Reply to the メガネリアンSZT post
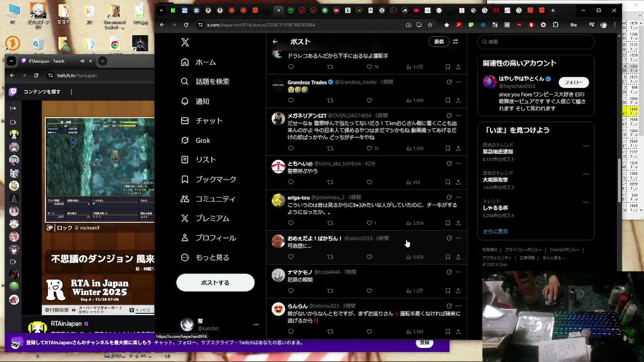Screen dimensions: 644x362 point(291,148)
